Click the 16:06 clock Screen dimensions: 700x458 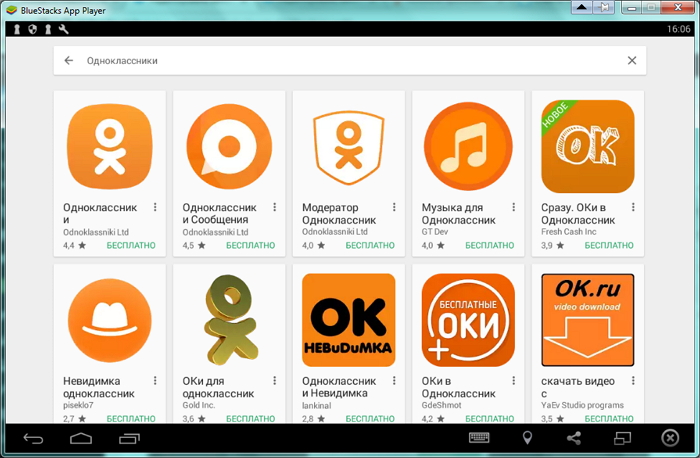tap(679, 29)
